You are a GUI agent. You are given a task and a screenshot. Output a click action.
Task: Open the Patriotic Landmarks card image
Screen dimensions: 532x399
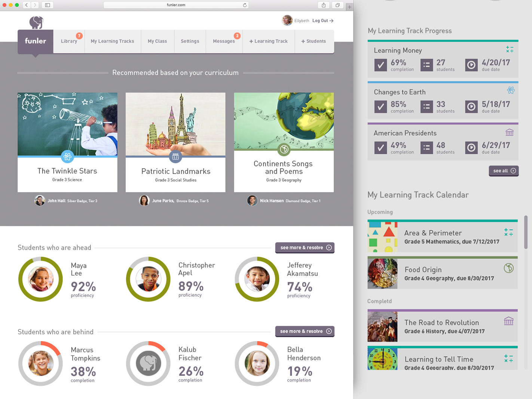pyautogui.click(x=175, y=124)
